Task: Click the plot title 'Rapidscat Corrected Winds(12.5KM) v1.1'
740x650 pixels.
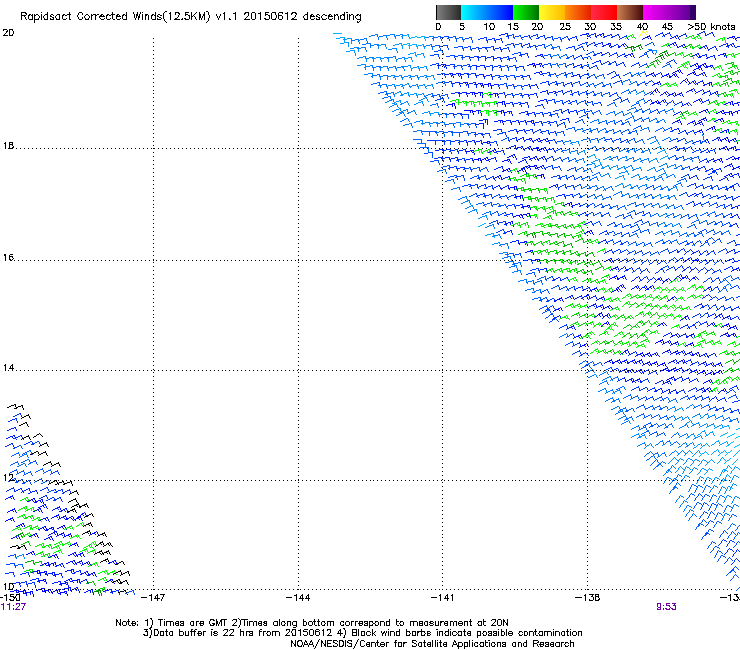Action: pyautogui.click(x=130, y=16)
